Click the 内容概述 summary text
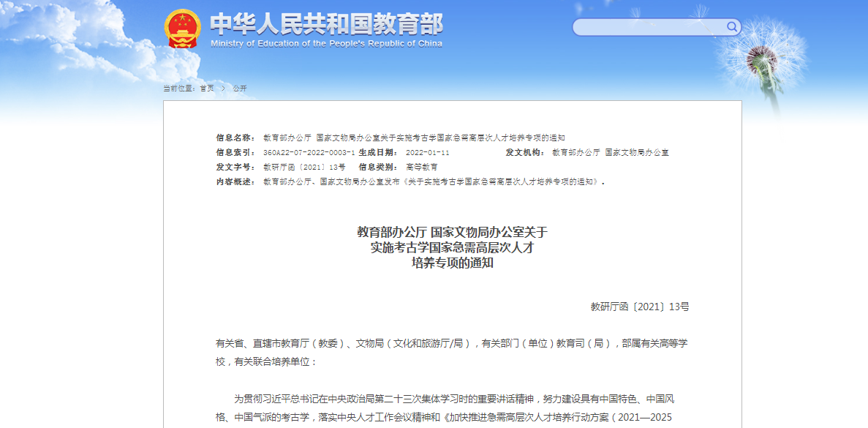The width and height of the screenshot is (868, 428). coord(433,181)
